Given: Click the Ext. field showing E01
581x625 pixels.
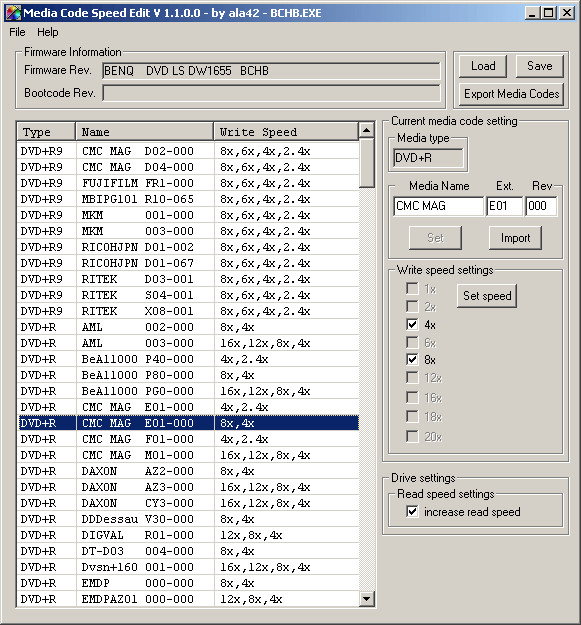Looking at the screenshot, I should 504,206.
